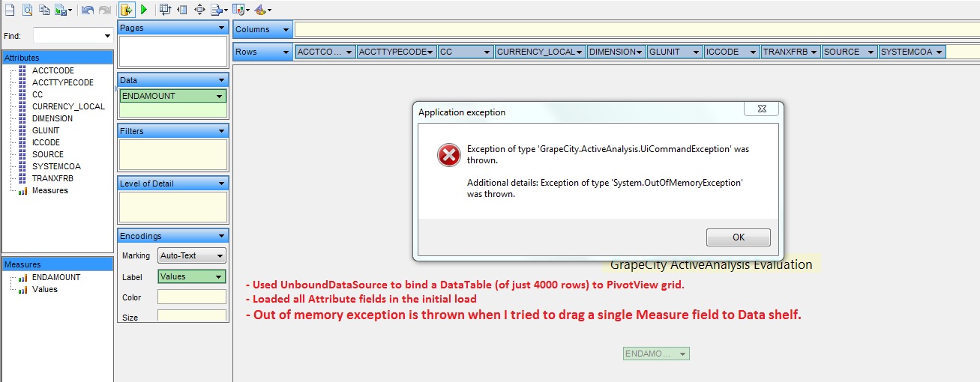Screen dimensions: 980x382
Task: Click the data source connect icon
Action: tap(127, 10)
